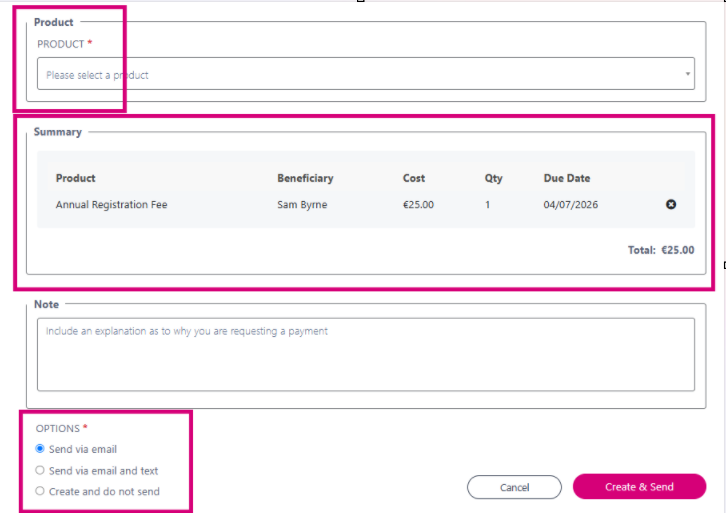The image size is (726, 513).
Task: Select the Annual Registration Fee product cell
Action: [112, 205]
